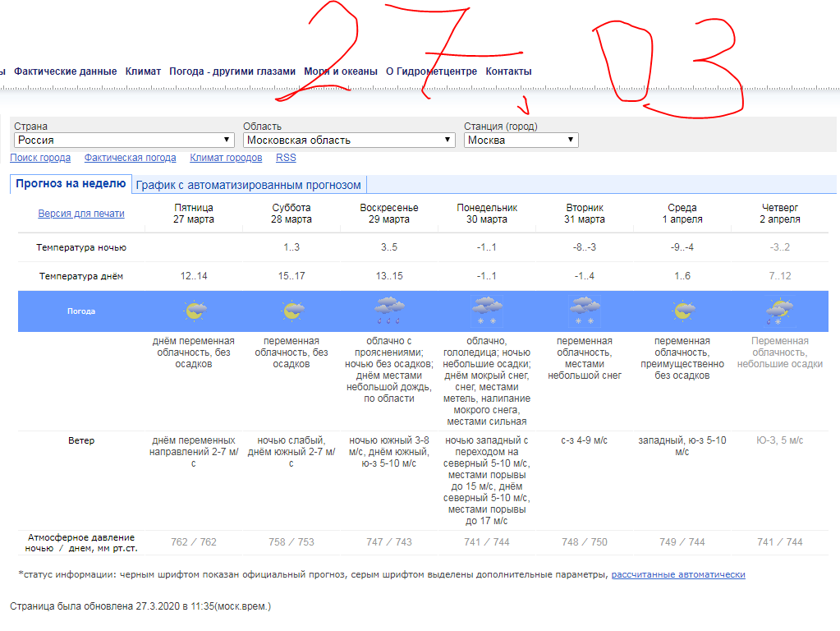Click Sunday 29 March rain cloud icon
840x631 pixels.
pos(389,311)
